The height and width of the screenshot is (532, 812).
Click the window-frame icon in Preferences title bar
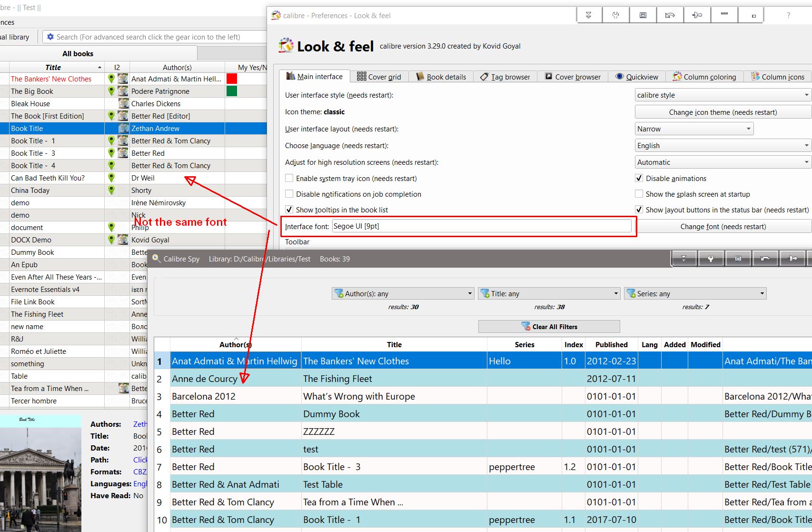pyautogui.click(x=643, y=15)
